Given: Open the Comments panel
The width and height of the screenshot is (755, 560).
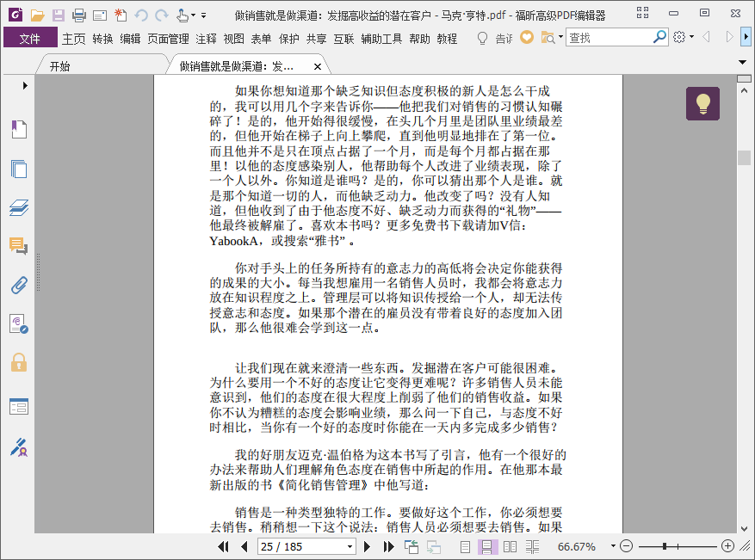Looking at the screenshot, I should (x=19, y=246).
